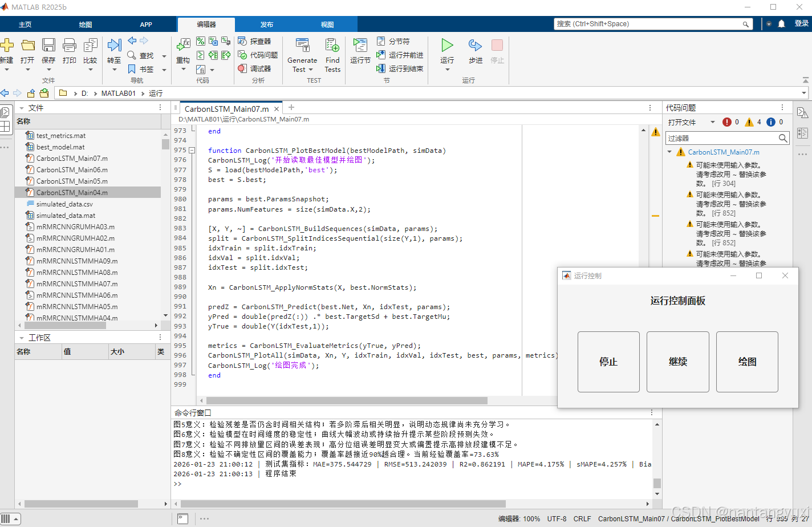This screenshot has height=527, width=812.
Task: Collapse CarbonLSTM_Main07.m node in Code Issues
Action: [669, 152]
